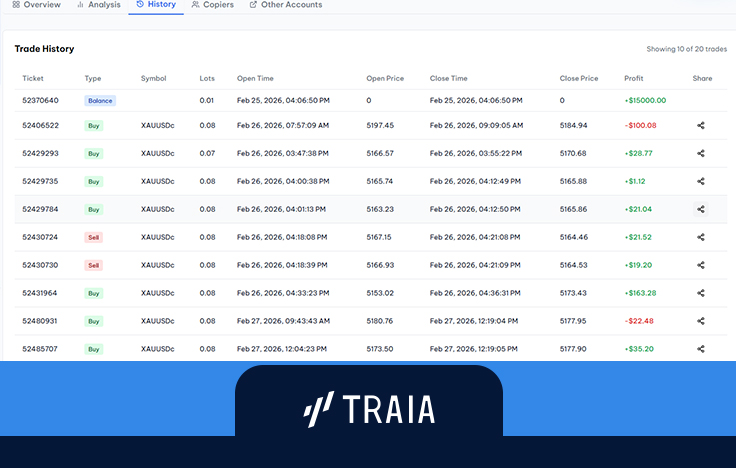The width and height of the screenshot is (736, 468).
Task: Share the -$22.48 loss trade
Action: pos(701,321)
